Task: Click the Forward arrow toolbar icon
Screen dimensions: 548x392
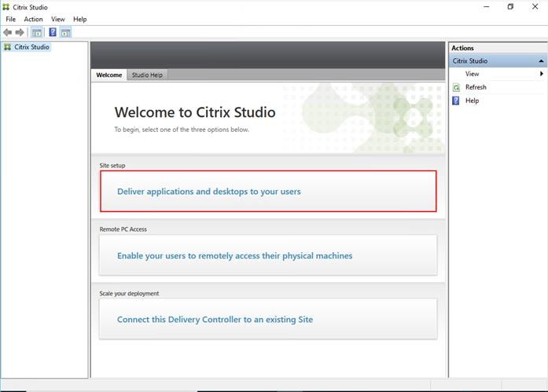Action: click(x=20, y=32)
